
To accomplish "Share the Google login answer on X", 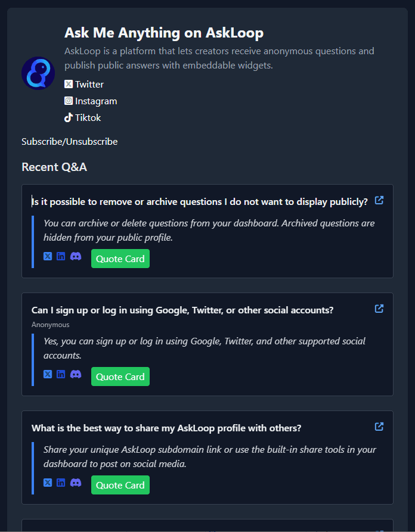I will 47,374.
